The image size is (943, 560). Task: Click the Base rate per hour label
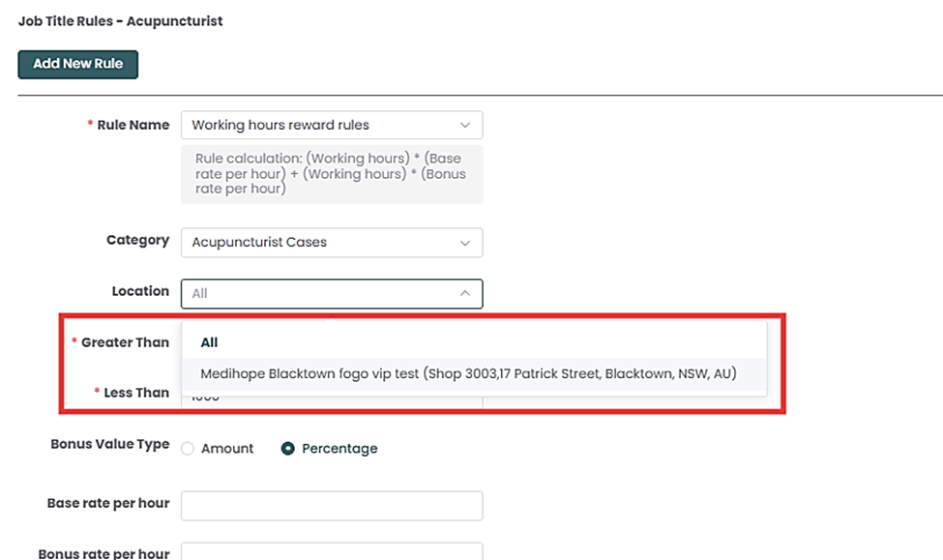[x=107, y=503]
